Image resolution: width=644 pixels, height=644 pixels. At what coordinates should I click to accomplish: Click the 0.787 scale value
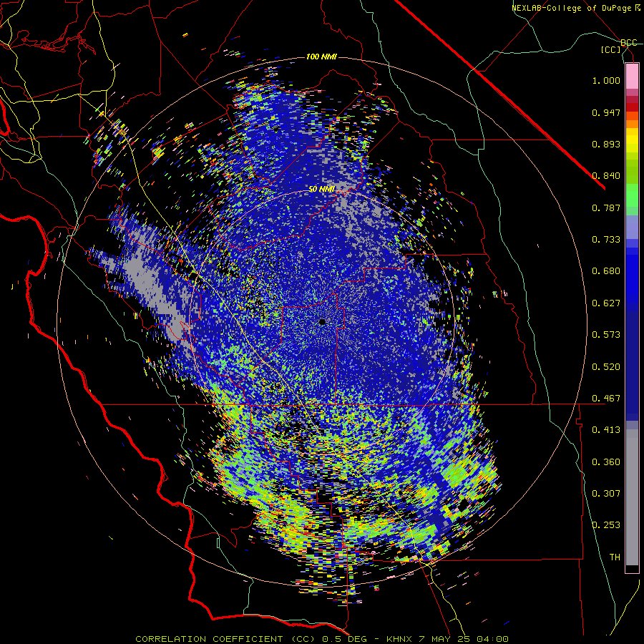pyautogui.click(x=606, y=208)
